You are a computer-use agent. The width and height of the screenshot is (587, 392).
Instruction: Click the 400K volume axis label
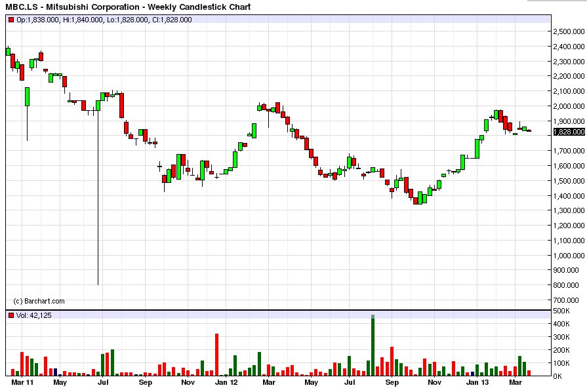tap(561, 324)
